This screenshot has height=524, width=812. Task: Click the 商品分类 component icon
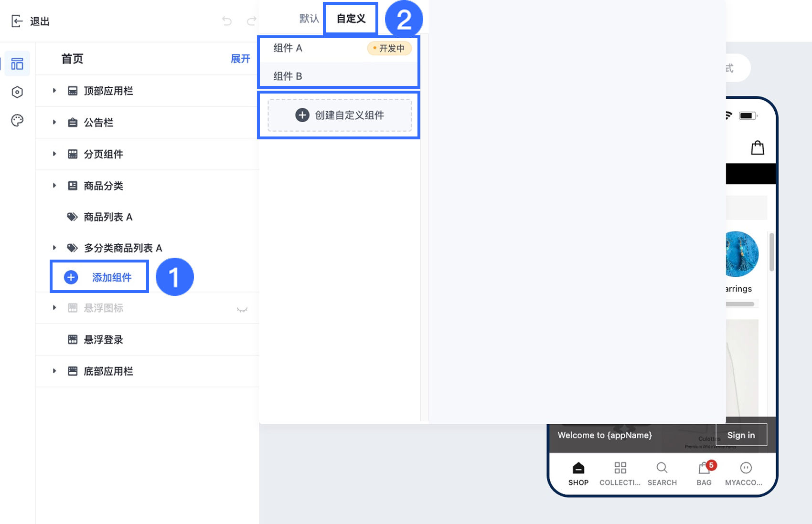(73, 186)
